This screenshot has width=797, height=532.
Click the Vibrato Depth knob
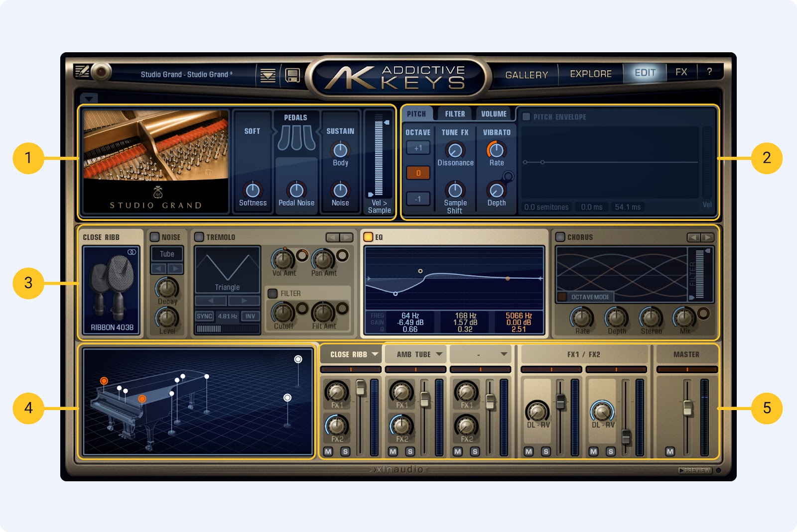496,190
